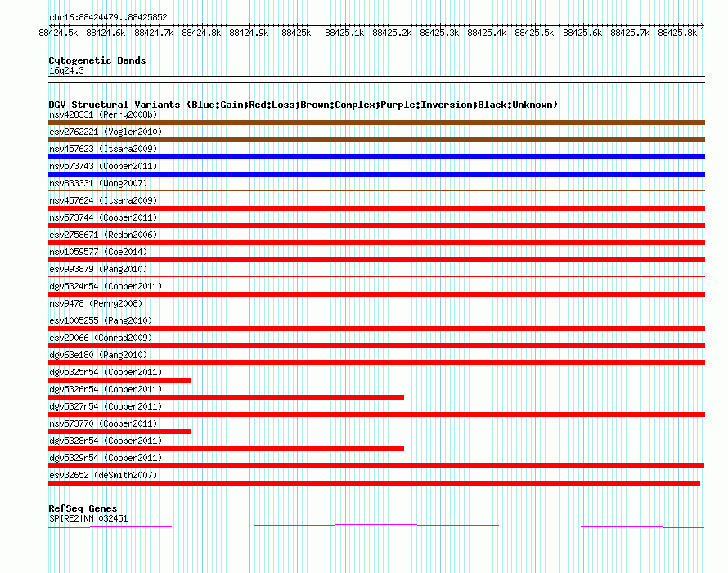Click the red bar of esv29066 (Conrad2009)
Viewport: 728px width, 573px height.
click(376, 346)
